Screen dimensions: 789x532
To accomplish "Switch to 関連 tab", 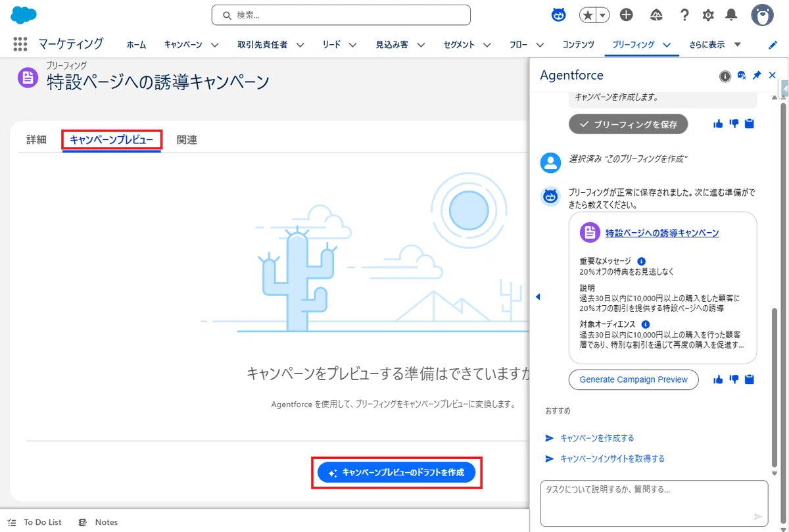I will 187,139.
